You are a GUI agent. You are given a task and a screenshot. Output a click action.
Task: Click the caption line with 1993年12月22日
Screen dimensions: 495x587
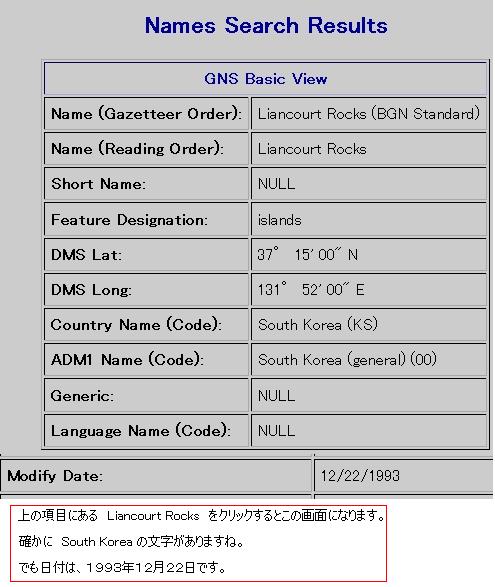click(x=122, y=568)
